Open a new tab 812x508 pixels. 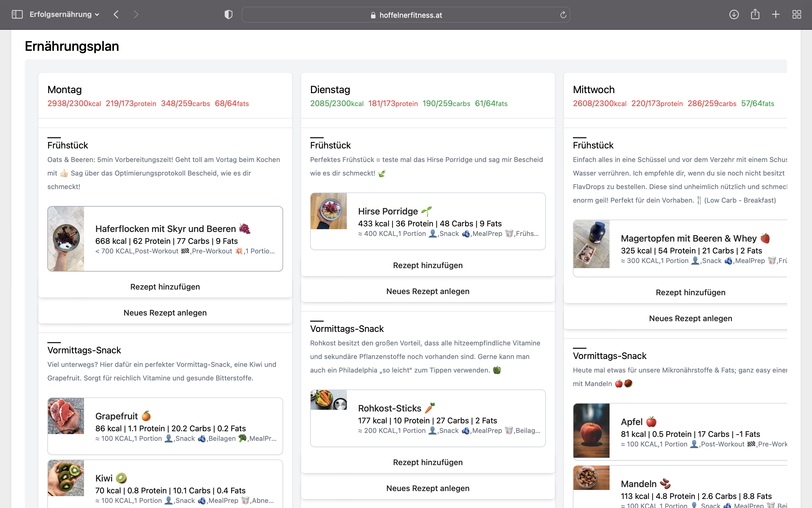click(776, 14)
